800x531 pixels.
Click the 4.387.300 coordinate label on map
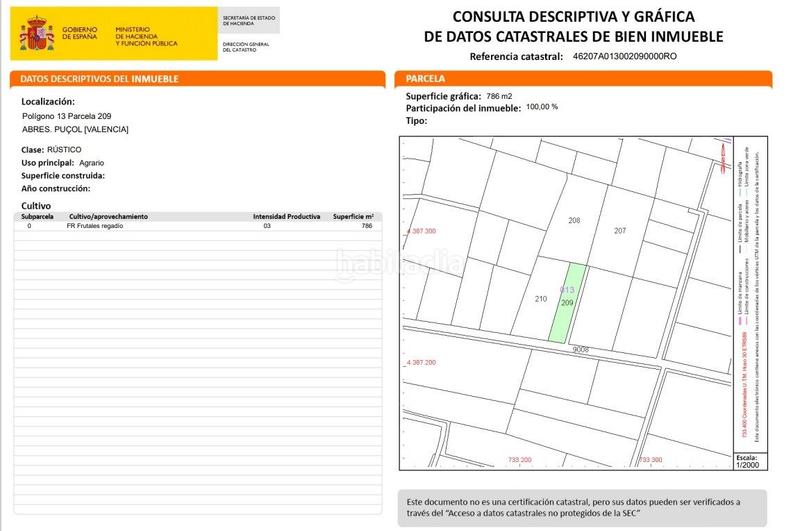click(423, 231)
